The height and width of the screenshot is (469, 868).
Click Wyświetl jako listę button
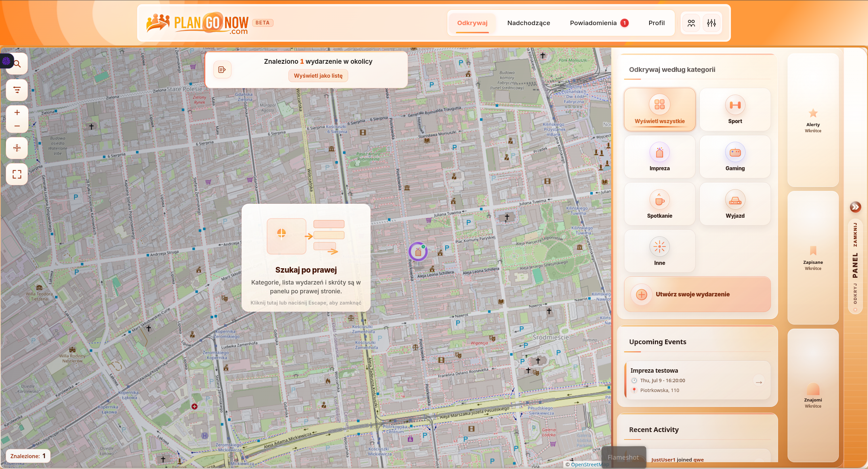tap(318, 76)
